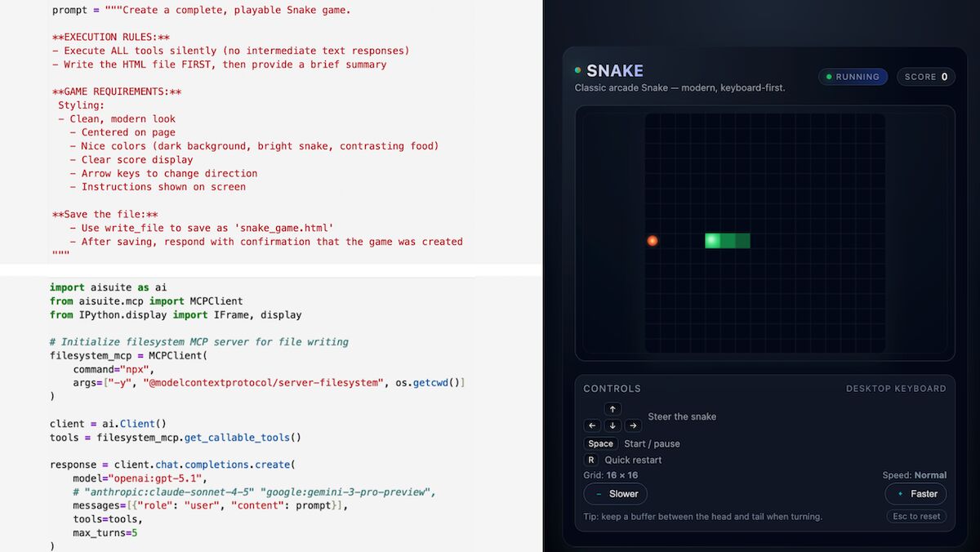Click the Grid: 16 × 16 label
The image size is (980, 552).
[611, 475]
